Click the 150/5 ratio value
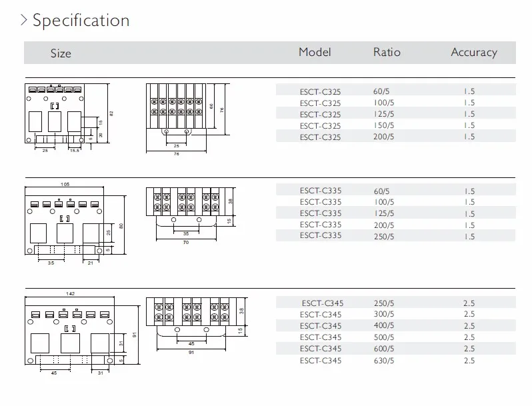The width and height of the screenshot is (532, 406). click(x=384, y=125)
